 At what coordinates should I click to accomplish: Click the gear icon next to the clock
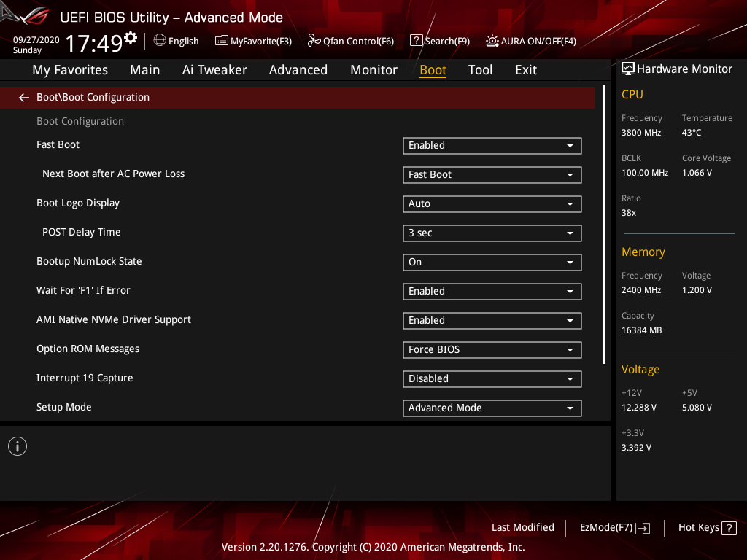tap(131, 38)
